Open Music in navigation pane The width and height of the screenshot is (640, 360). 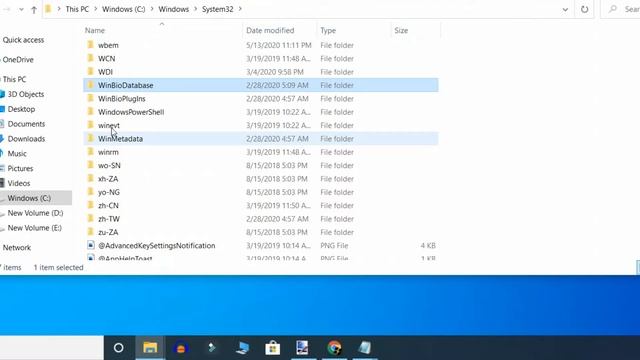pos(17,153)
